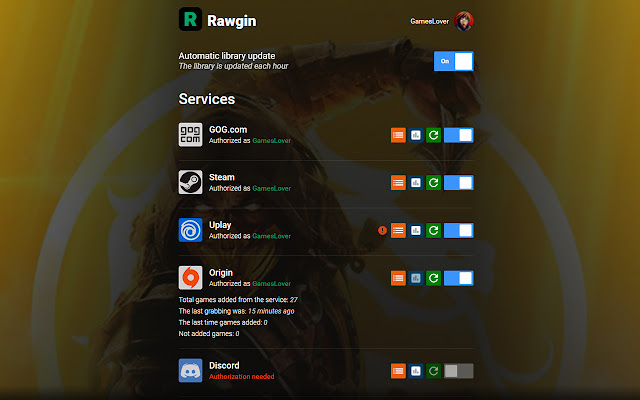Click the dimmed Discord refresh icon
This screenshot has width=640, height=400.
[x=433, y=371]
